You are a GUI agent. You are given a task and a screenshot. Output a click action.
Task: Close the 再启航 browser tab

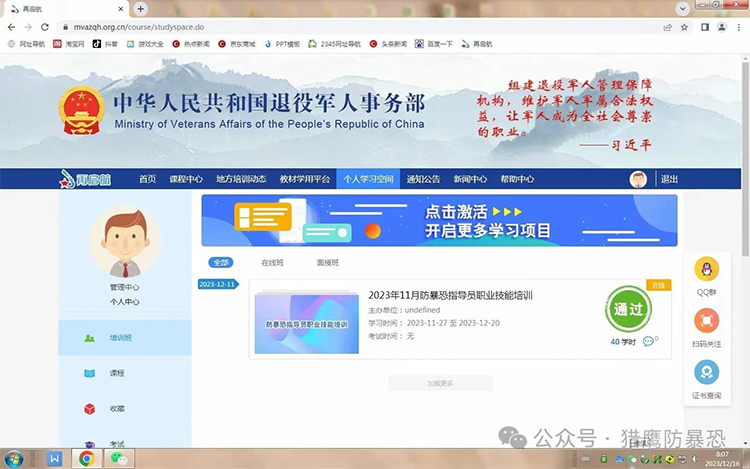tap(121, 9)
